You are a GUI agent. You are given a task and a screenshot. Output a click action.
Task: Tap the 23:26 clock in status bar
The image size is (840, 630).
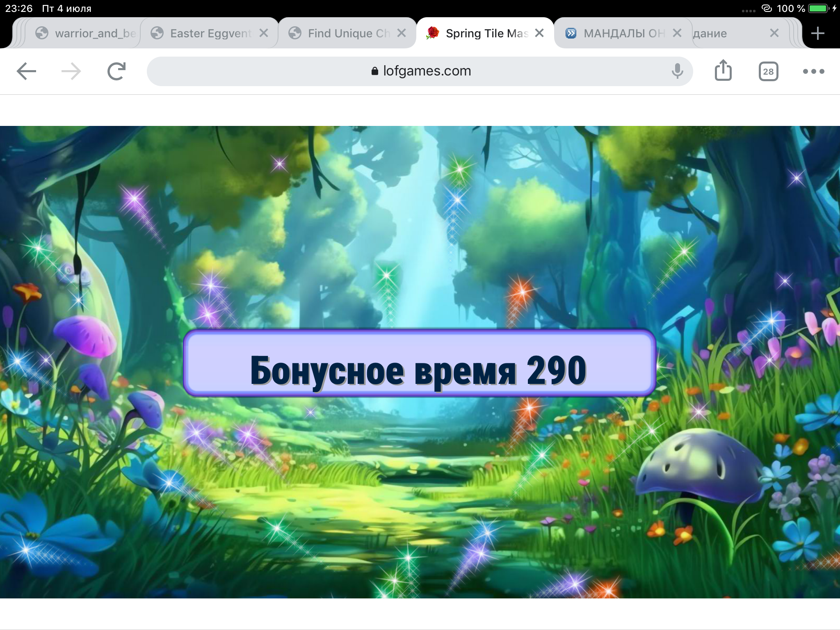[x=19, y=8]
